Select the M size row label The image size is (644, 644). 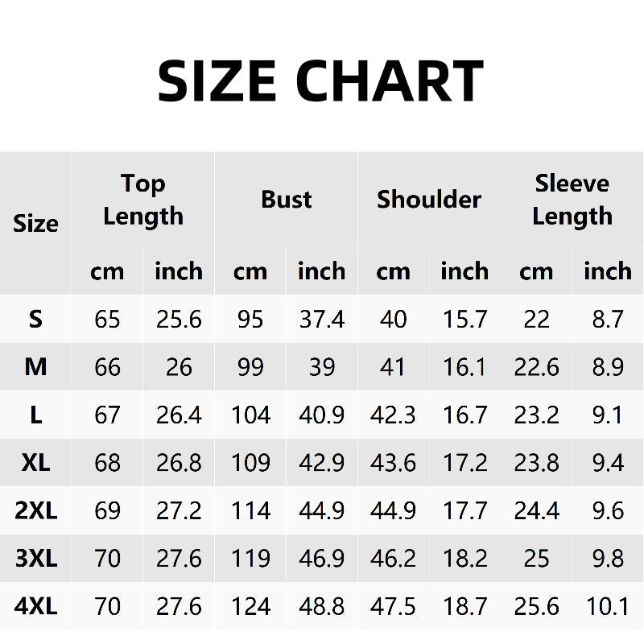pos(35,367)
